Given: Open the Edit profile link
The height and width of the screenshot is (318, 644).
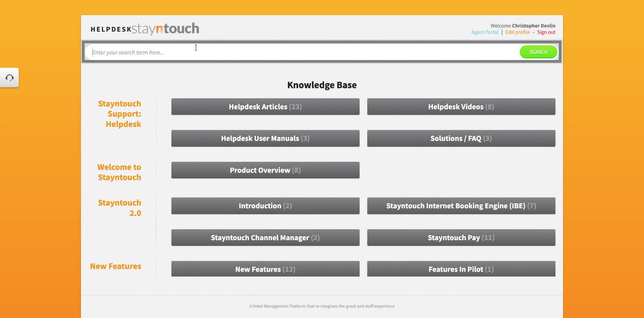Looking at the screenshot, I should pyautogui.click(x=518, y=32).
